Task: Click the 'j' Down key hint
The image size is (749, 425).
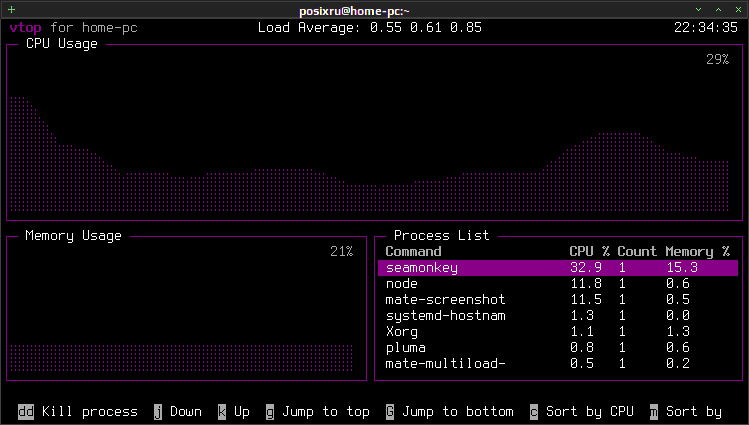Action: click(x=158, y=412)
